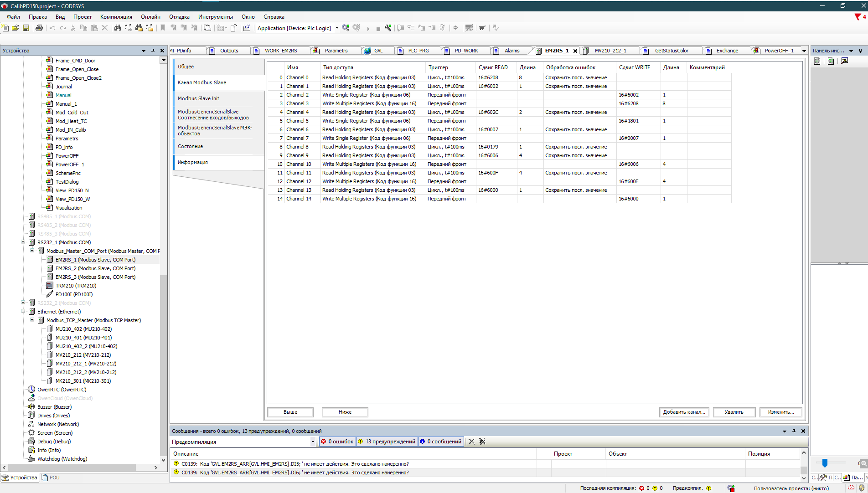Viewport: 868px width, 493px height.
Task: Cut selection with the scissors icon
Action: [73, 28]
